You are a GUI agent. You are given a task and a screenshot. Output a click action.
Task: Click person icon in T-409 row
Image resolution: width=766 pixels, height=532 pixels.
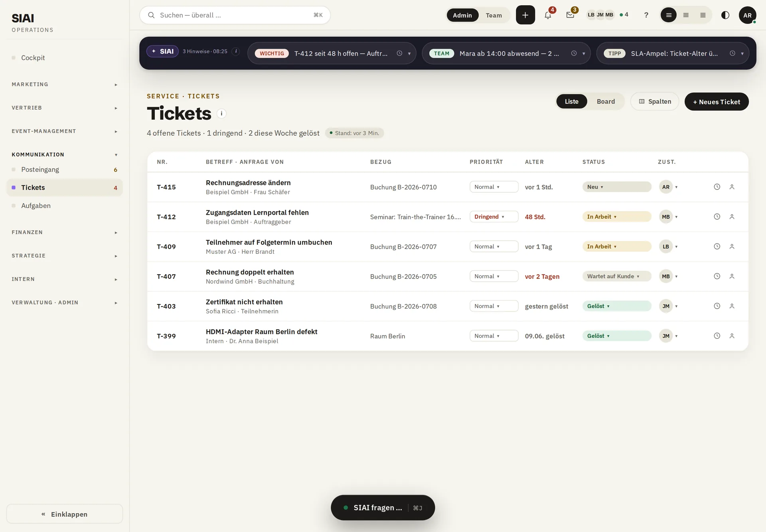tap(732, 247)
